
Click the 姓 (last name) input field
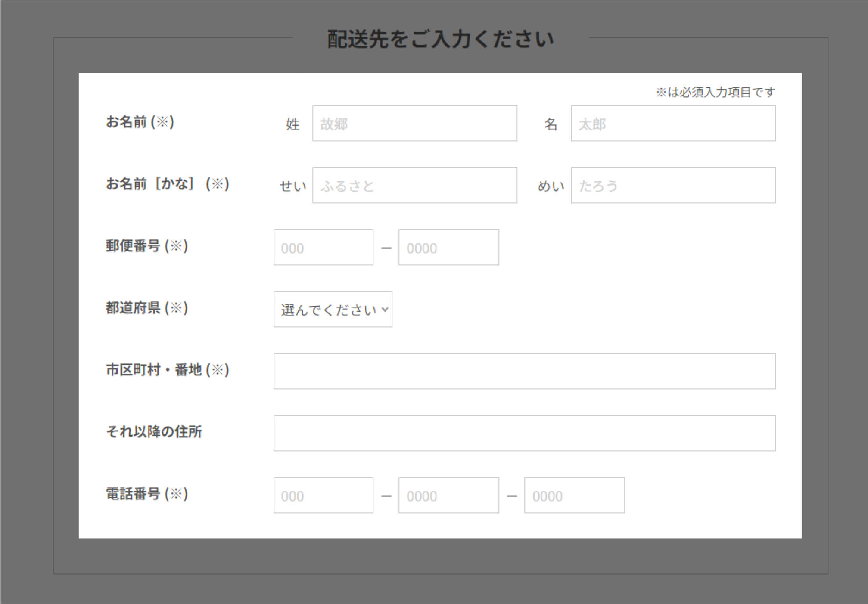414,124
